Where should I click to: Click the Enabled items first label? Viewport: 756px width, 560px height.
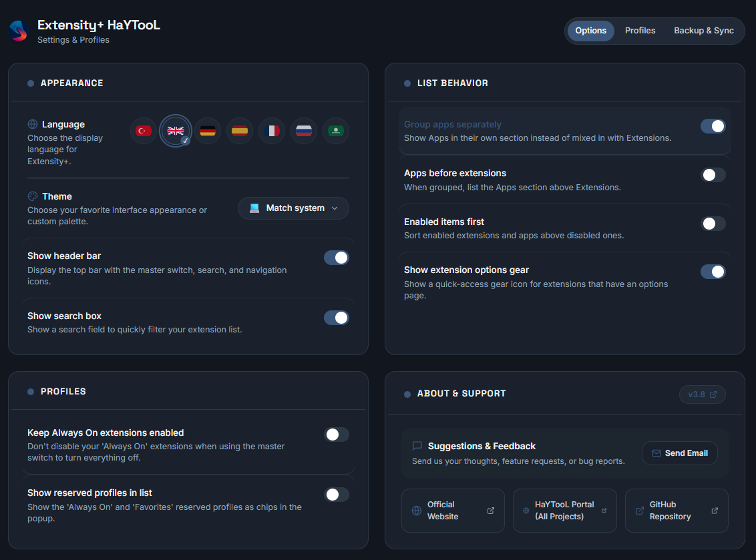[x=443, y=222]
